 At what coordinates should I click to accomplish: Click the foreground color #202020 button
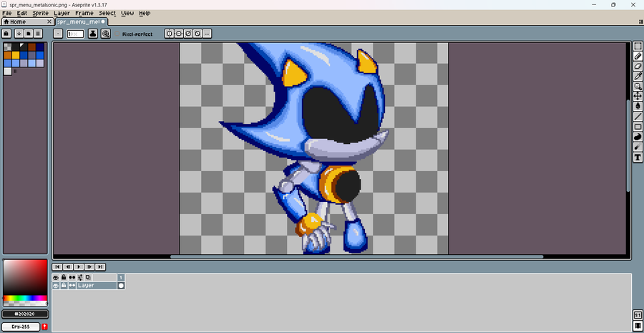25,314
